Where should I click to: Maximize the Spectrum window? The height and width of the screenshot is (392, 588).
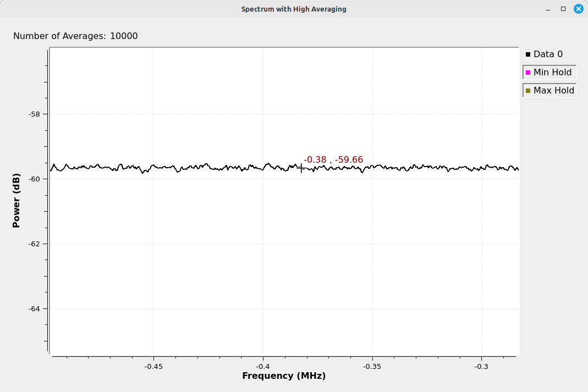(x=563, y=9)
